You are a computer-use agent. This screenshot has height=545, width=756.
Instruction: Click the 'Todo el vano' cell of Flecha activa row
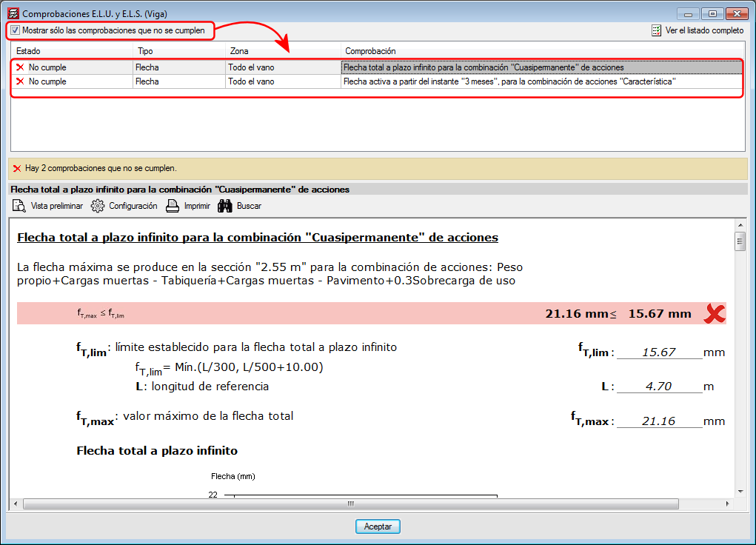click(x=283, y=81)
